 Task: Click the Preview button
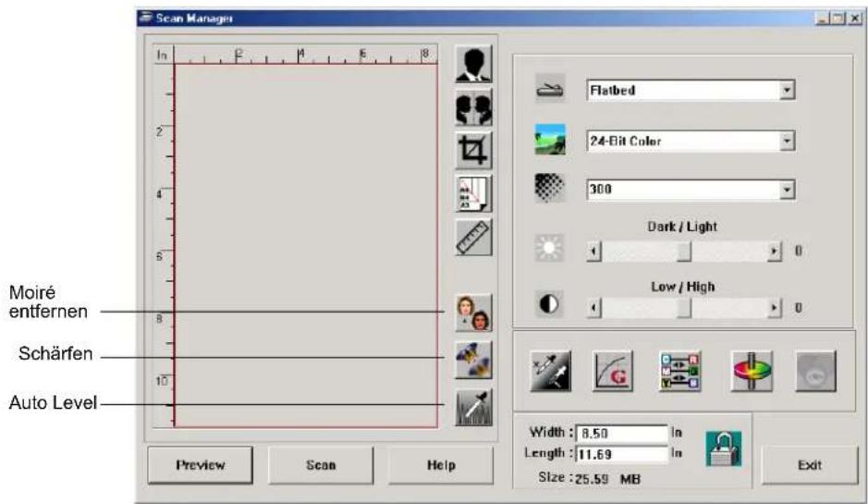201,465
